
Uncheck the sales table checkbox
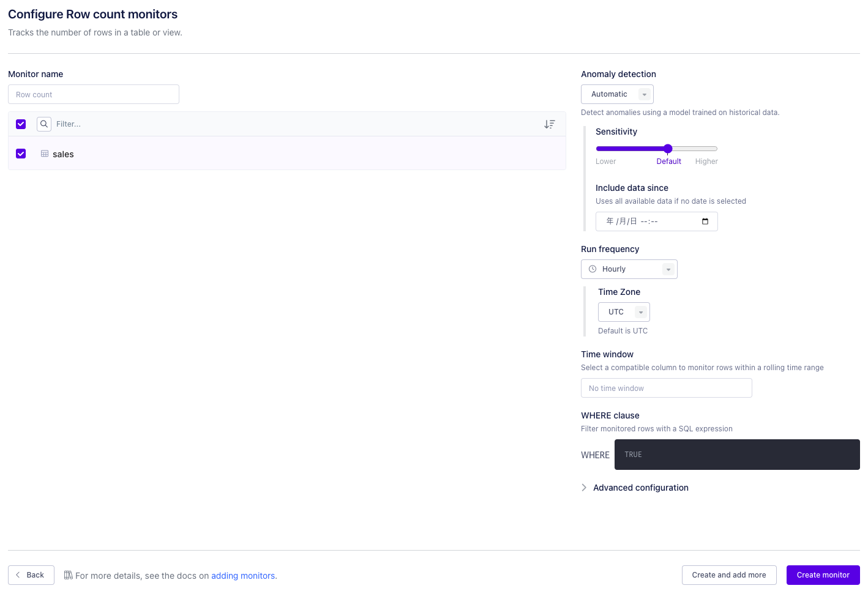tap(21, 154)
